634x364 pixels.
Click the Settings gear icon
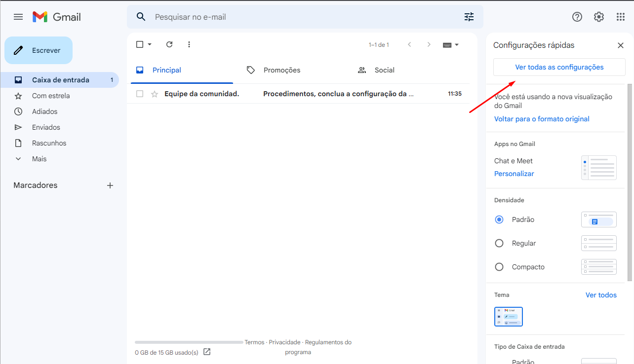point(599,17)
